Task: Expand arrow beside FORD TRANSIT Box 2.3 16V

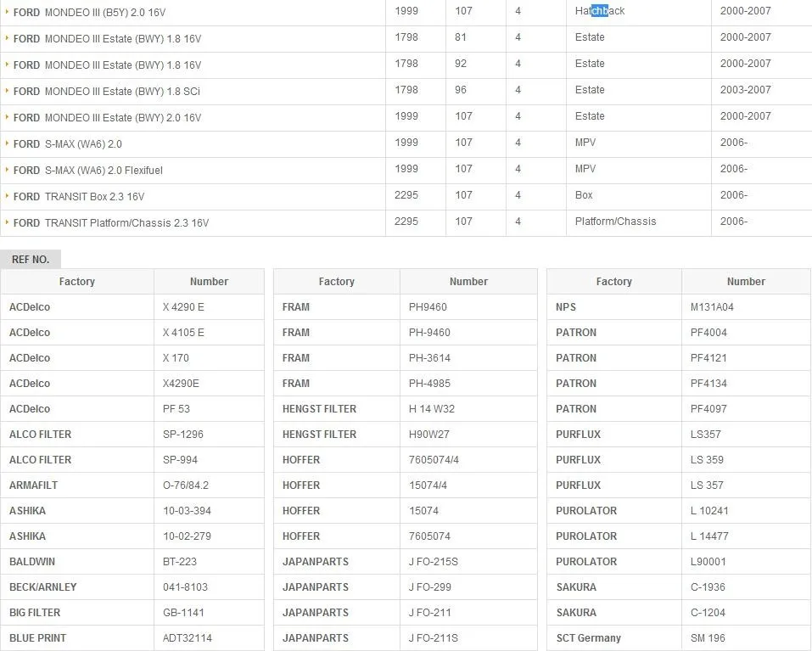Action: pyautogui.click(x=7, y=196)
